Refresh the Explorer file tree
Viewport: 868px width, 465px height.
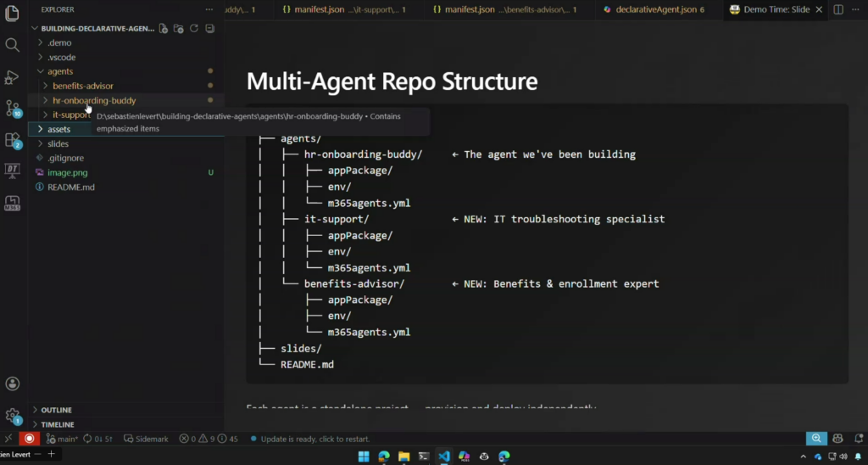[x=194, y=28]
